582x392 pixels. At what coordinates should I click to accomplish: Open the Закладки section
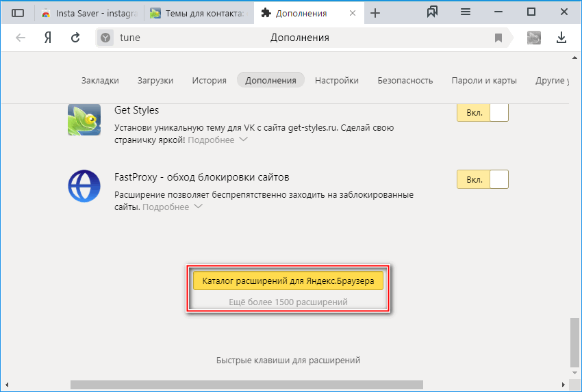point(100,80)
